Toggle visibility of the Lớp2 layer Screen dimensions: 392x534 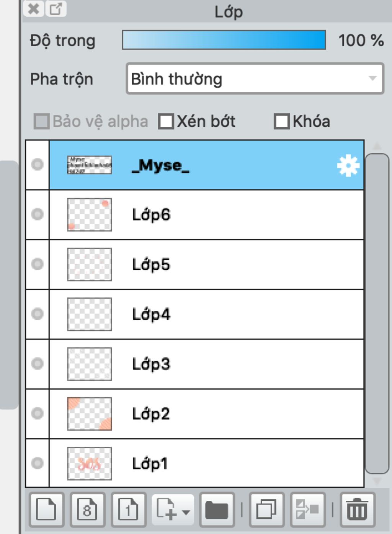(38, 413)
